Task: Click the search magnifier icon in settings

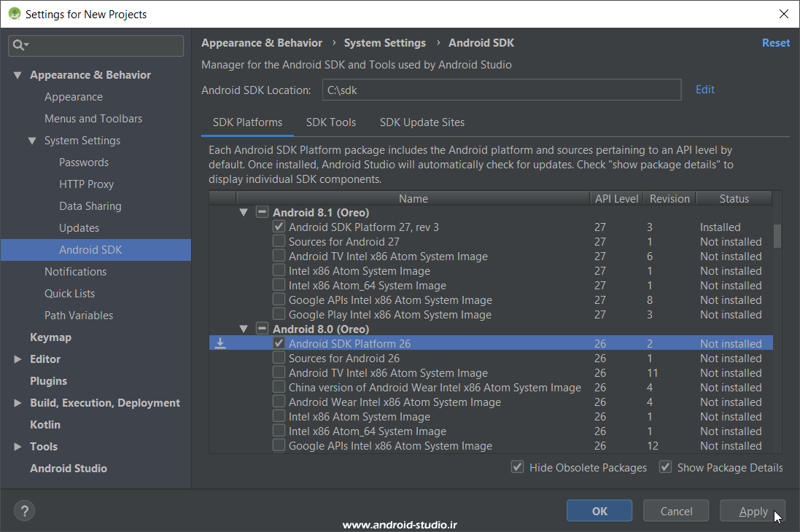Action: (20, 45)
